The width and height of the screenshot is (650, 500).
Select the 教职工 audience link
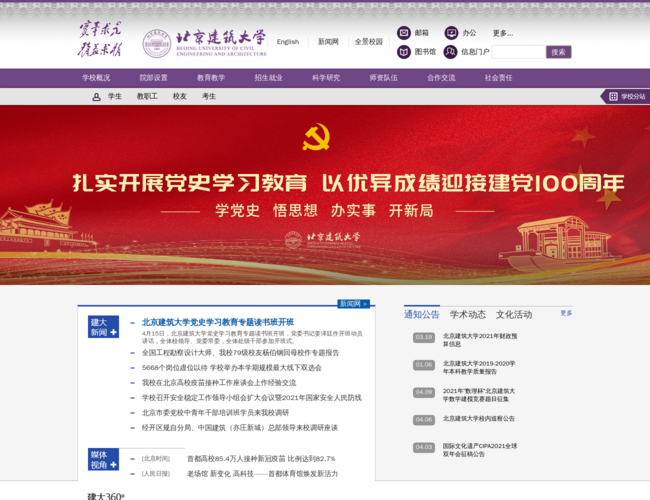pyautogui.click(x=147, y=96)
